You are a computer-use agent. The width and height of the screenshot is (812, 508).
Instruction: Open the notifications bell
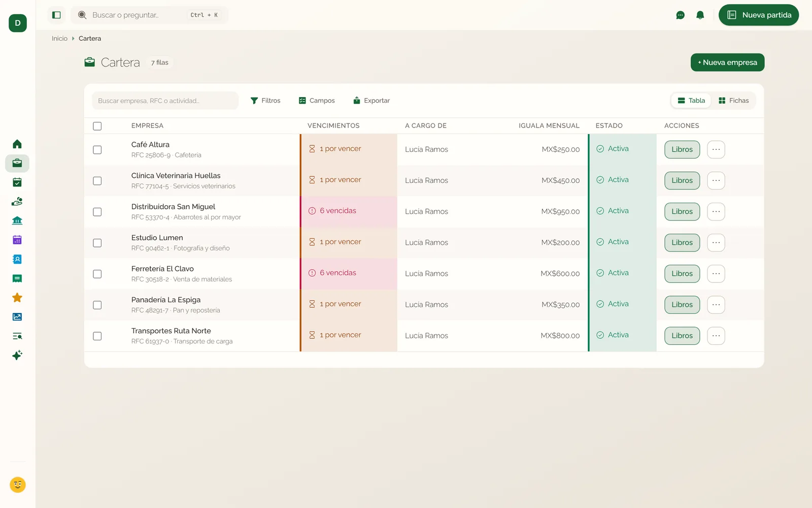(x=700, y=15)
